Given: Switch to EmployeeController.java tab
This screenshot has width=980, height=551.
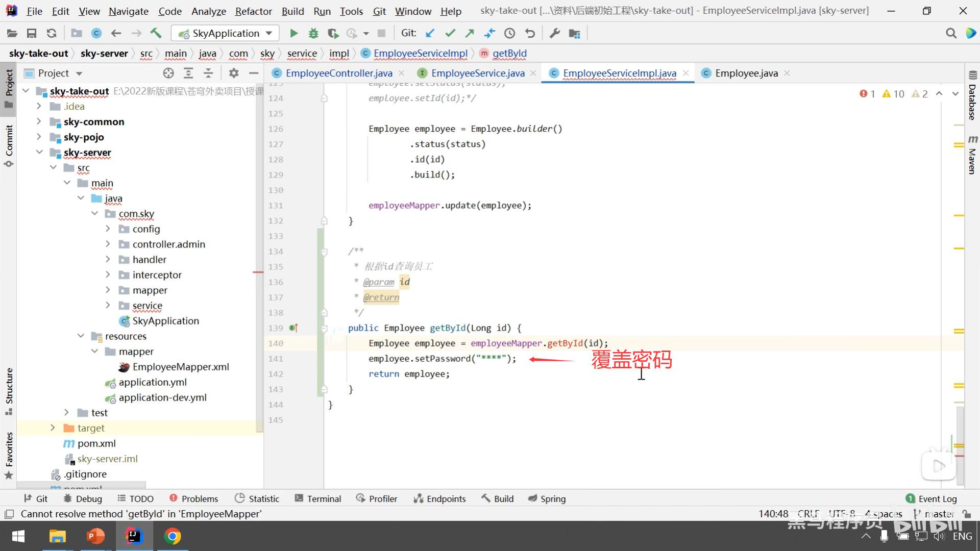Looking at the screenshot, I should (x=338, y=73).
